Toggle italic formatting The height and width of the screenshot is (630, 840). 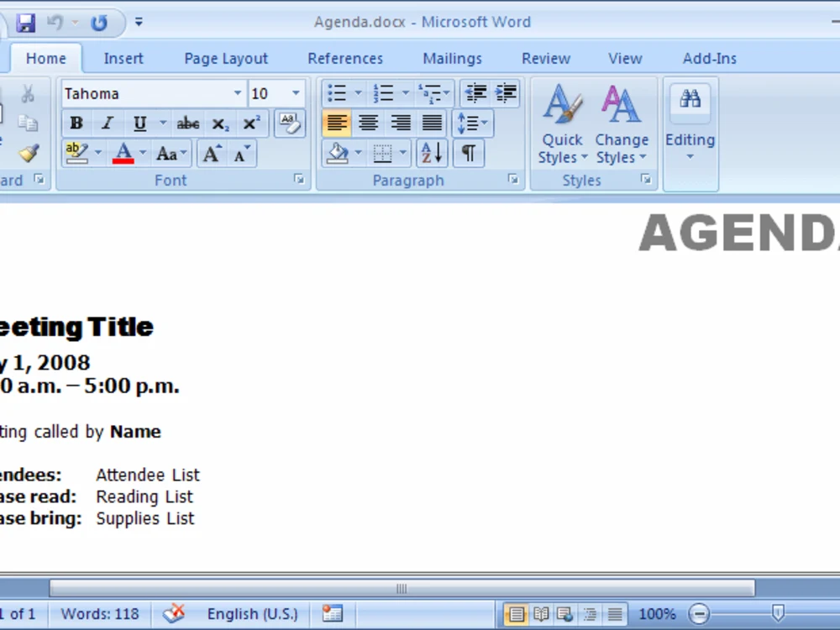point(108,123)
